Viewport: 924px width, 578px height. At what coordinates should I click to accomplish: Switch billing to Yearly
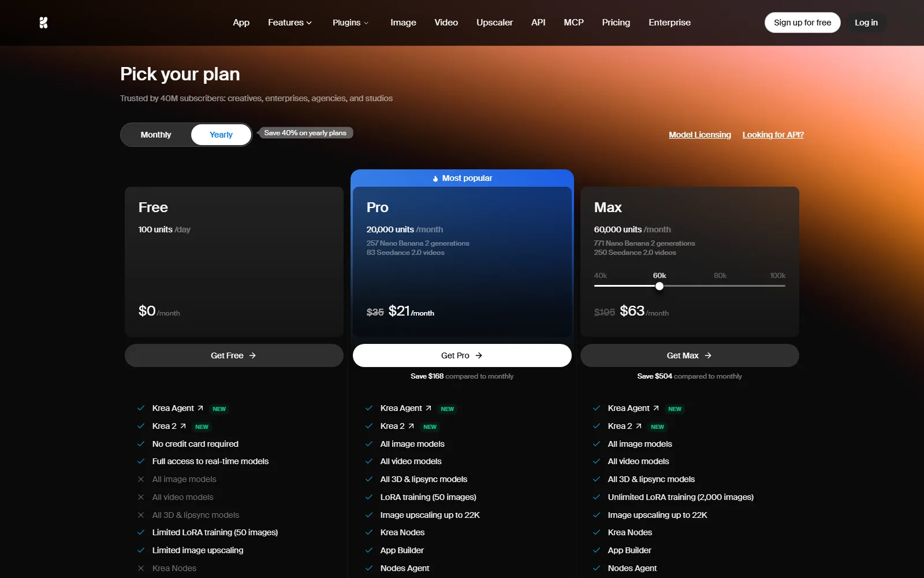click(221, 135)
